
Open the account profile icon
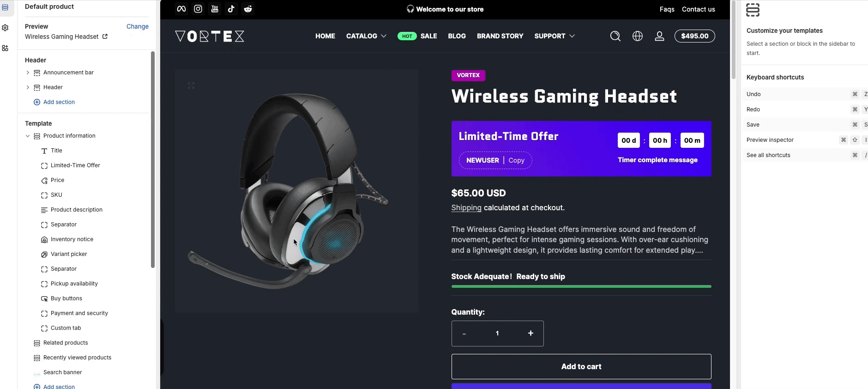pos(659,36)
